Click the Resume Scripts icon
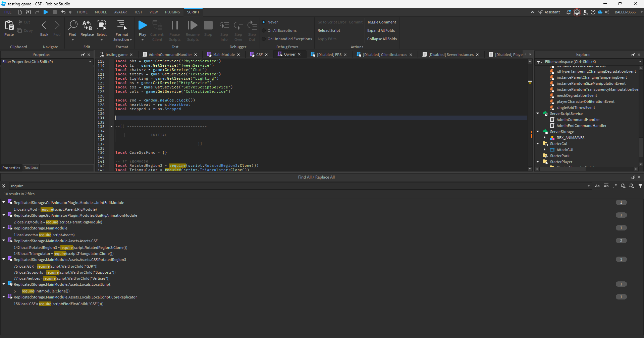The width and height of the screenshot is (644, 338). tap(192, 25)
